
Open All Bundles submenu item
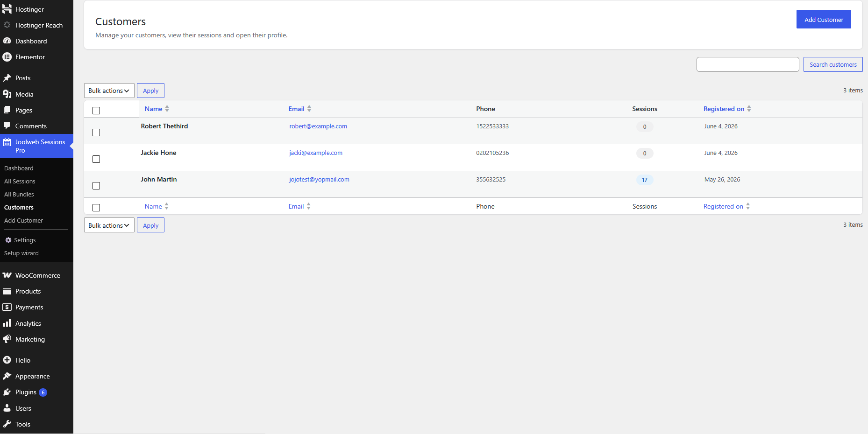point(19,194)
